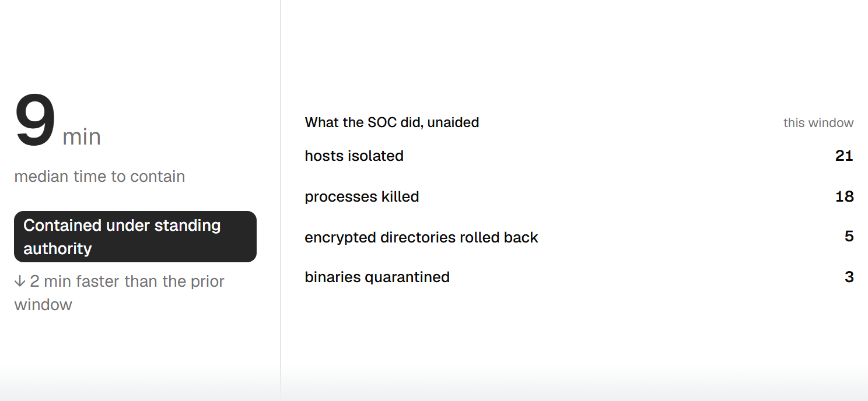Open '2 min faster than the prior window' text
The width and height of the screenshot is (868, 401).
(x=120, y=293)
